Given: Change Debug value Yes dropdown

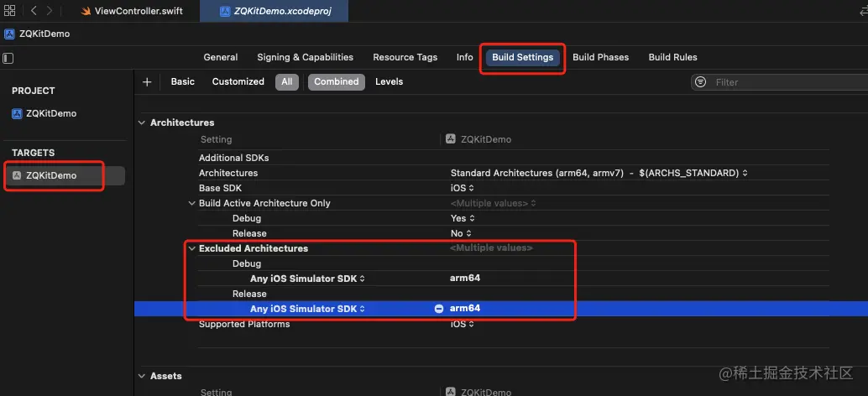Looking at the screenshot, I should tap(463, 218).
